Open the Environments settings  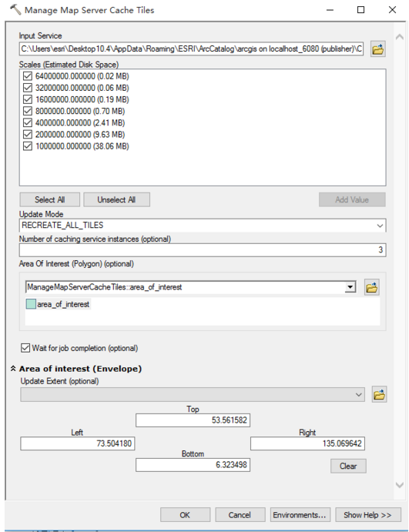click(300, 515)
